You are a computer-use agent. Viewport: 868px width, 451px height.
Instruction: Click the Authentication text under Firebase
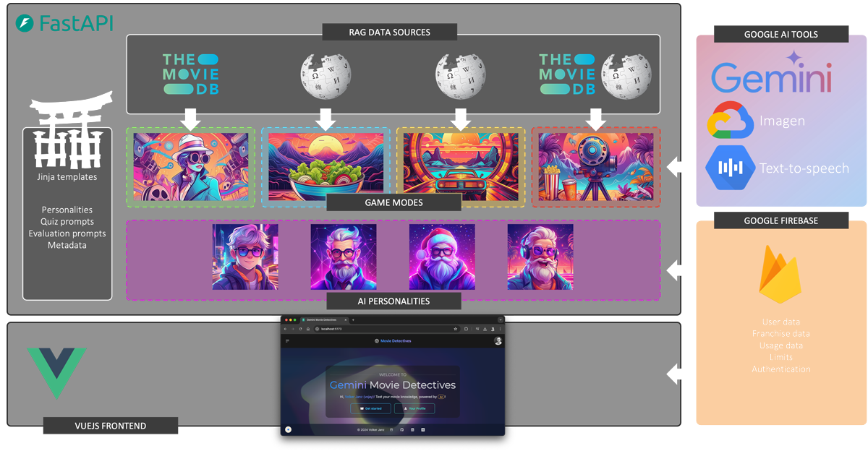(x=781, y=369)
